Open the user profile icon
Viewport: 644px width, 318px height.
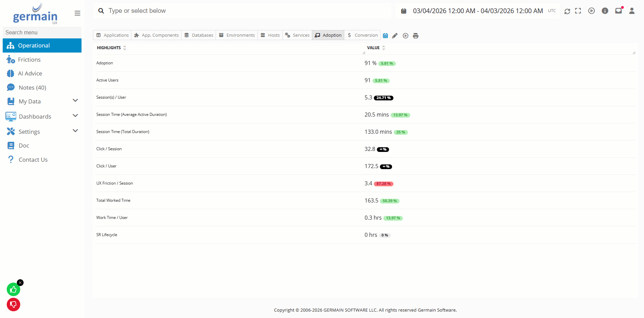tap(632, 11)
